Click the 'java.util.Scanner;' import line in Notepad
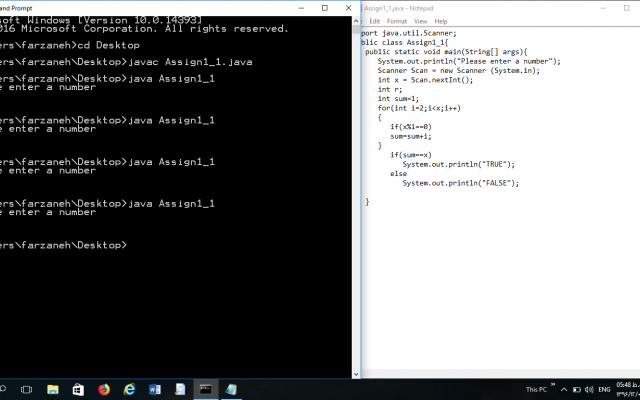This screenshot has width=640, height=400. (x=409, y=33)
